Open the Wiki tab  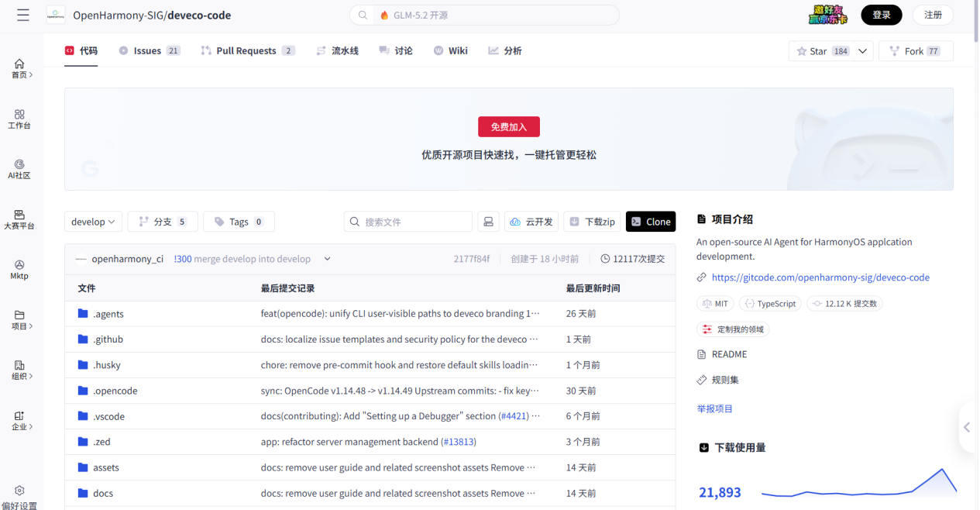pyautogui.click(x=451, y=50)
